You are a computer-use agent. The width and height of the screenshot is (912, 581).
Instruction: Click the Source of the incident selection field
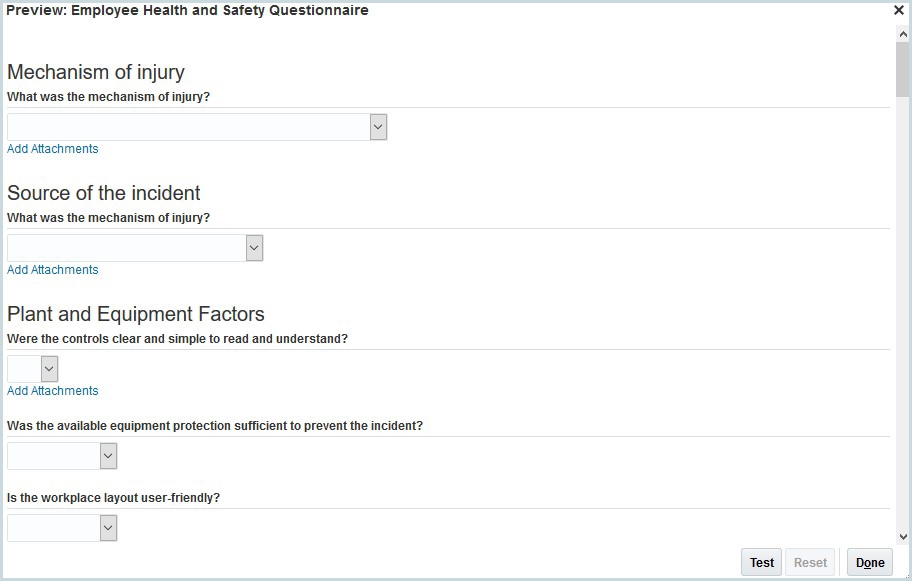[x=126, y=248]
